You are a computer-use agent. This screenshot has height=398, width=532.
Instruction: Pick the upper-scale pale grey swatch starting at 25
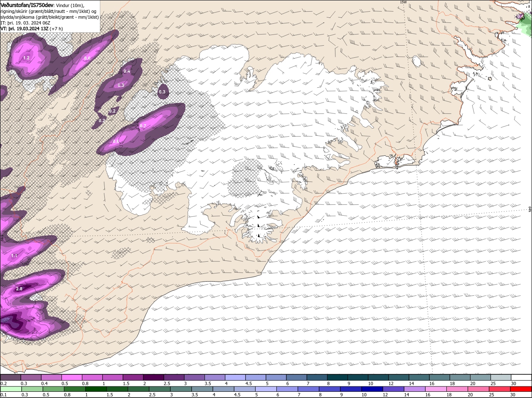[502, 377]
